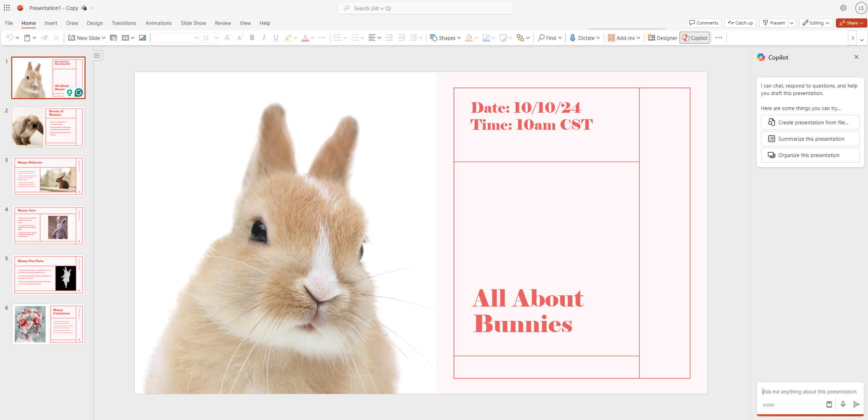868x420 pixels.
Task: Toggle italic formatting
Action: tap(263, 37)
